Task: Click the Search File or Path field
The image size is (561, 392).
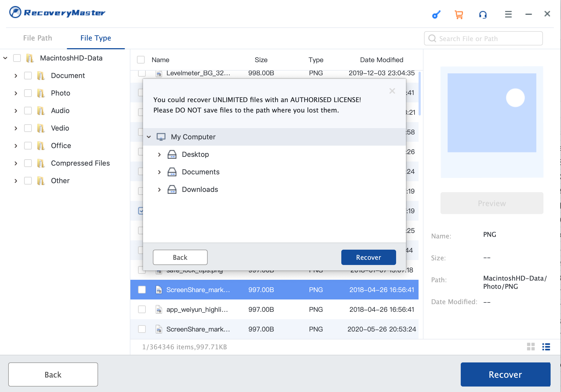Action: click(x=483, y=38)
